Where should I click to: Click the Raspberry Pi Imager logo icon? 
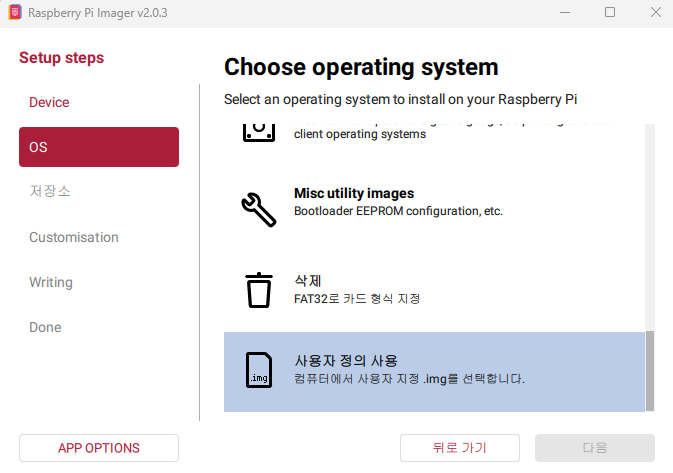[14, 12]
